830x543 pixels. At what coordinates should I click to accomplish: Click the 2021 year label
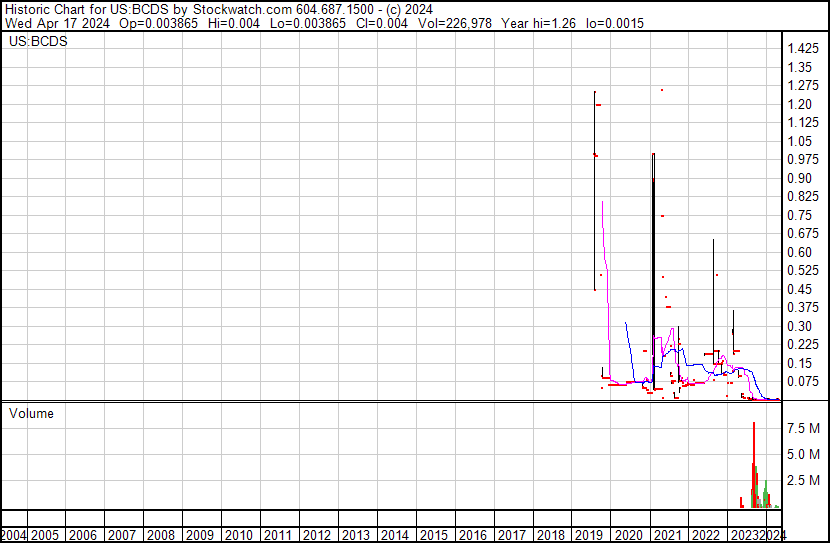(x=667, y=535)
